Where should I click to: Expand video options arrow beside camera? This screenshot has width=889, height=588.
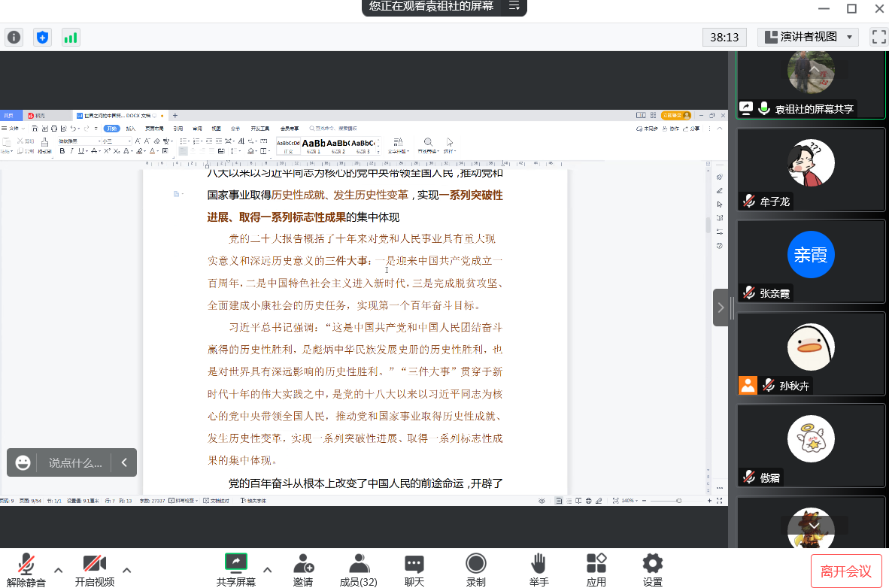point(126,569)
